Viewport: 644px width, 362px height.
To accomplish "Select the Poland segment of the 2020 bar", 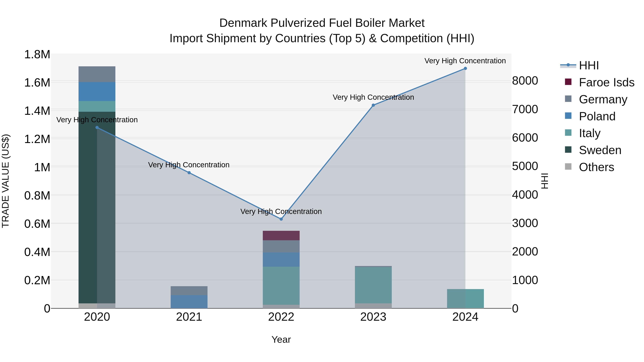I will 97,92.
